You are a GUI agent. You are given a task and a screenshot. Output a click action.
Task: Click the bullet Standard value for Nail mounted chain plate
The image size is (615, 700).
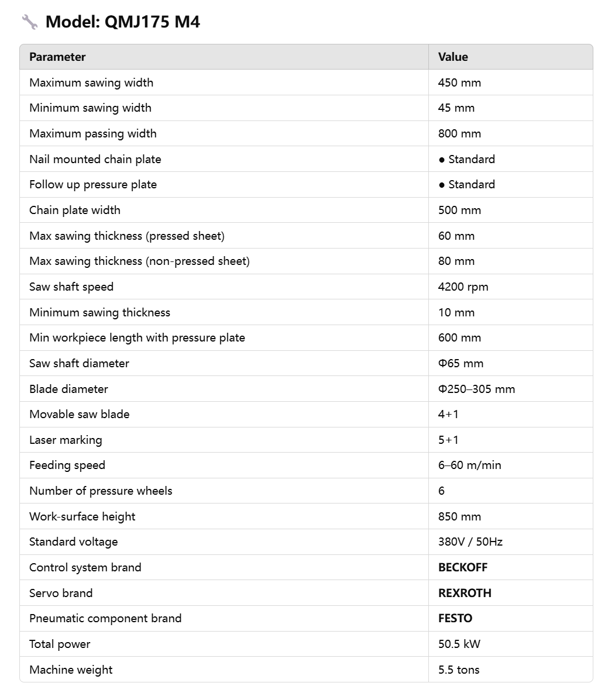pyautogui.click(x=467, y=160)
